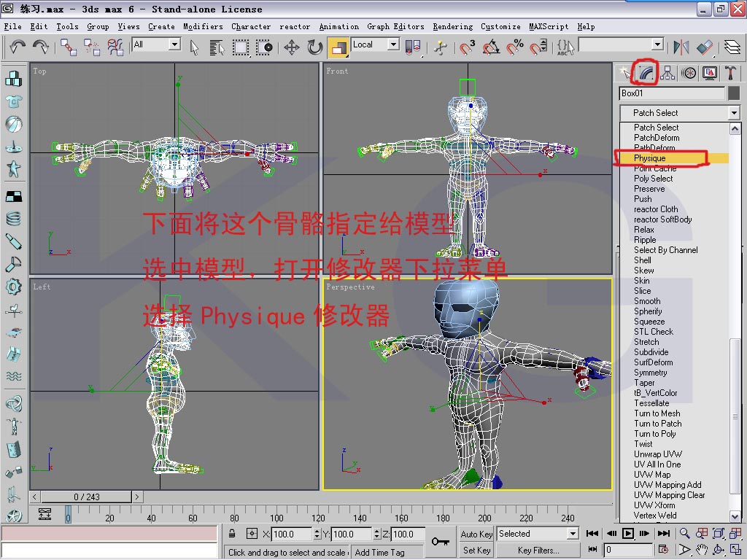The width and height of the screenshot is (747, 560).
Task: Open the selection filter All dropdown
Action: [x=156, y=44]
